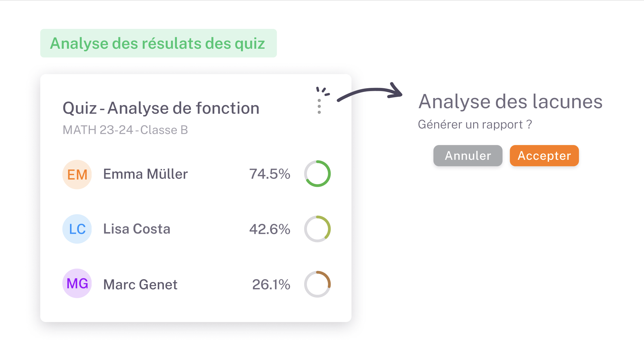
Task: Open the three-dot quiz options menu
Action: (x=319, y=106)
